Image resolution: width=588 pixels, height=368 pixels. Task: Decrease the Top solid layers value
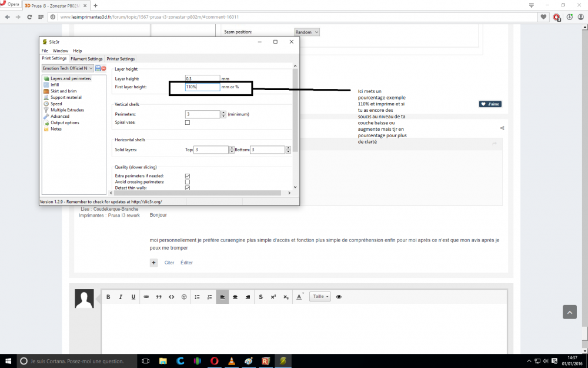[x=232, y=151]
